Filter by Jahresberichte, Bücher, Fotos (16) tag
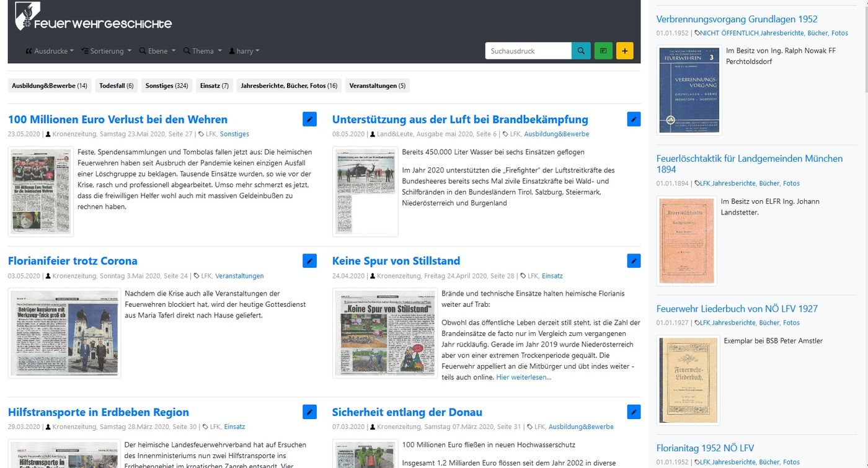 pyautogui.click(x=289, y=86)
